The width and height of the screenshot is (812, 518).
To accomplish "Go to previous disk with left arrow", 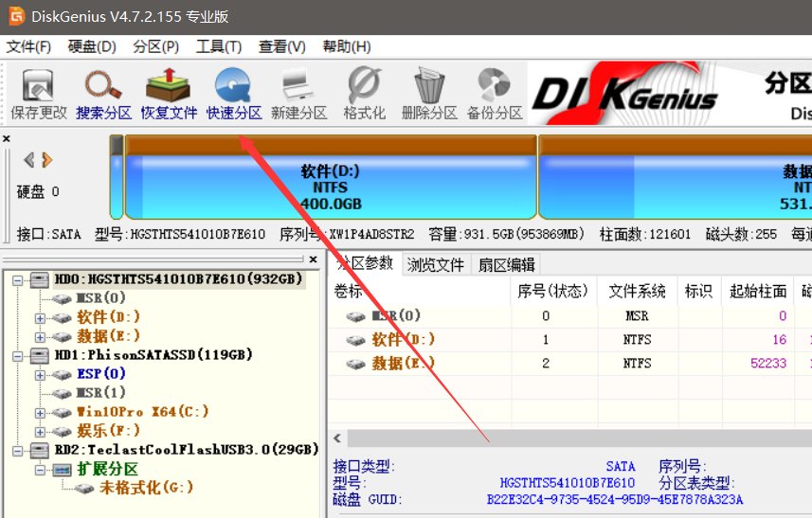I will point(29,160).
